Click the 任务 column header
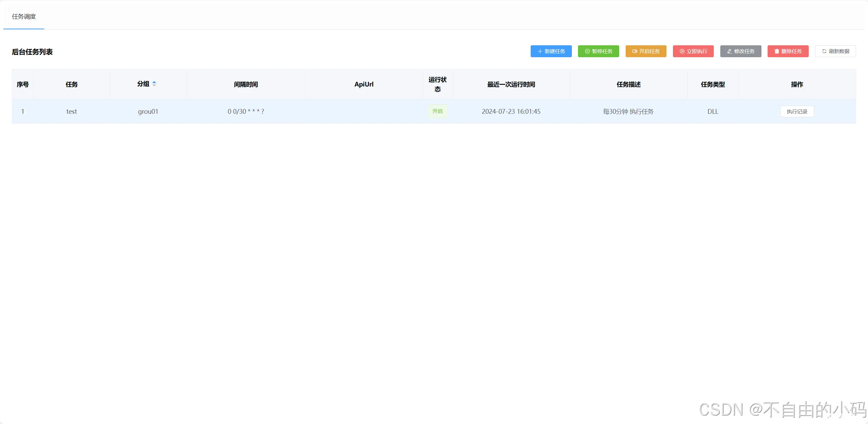868x424 pixels. tap(71, 84)
